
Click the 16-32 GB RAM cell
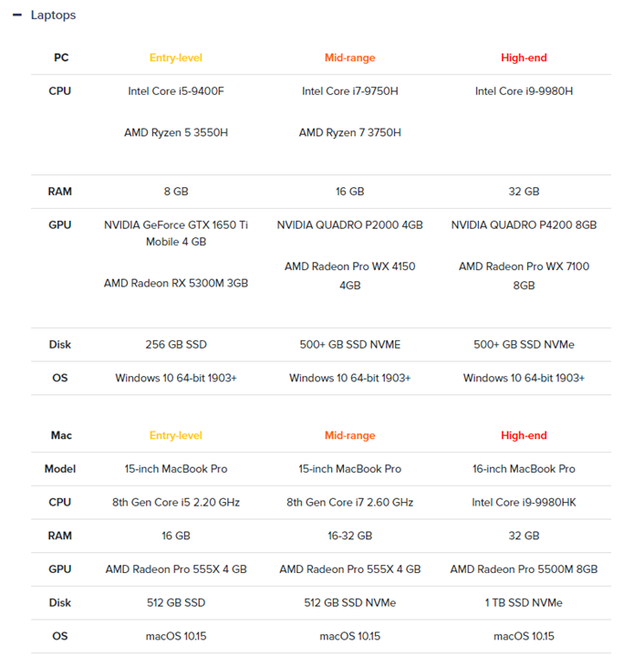click(x=349, y=536)
